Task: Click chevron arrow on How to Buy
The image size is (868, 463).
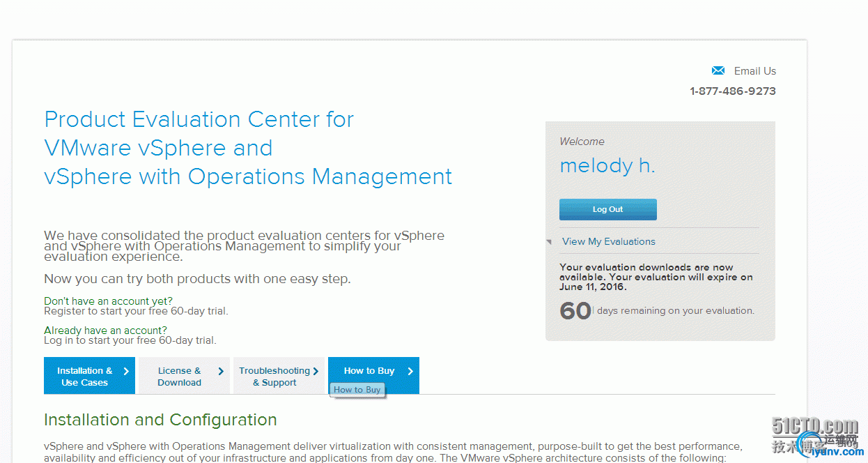Action: pos(410,371)
